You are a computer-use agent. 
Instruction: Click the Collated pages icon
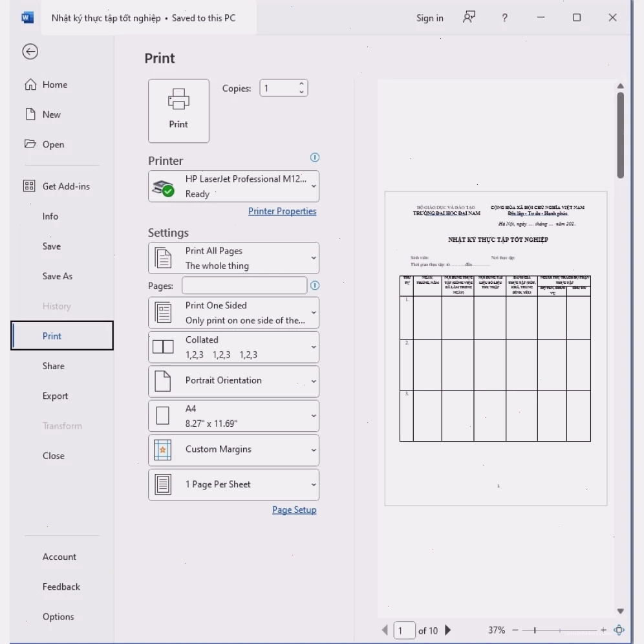pos(163,347)
